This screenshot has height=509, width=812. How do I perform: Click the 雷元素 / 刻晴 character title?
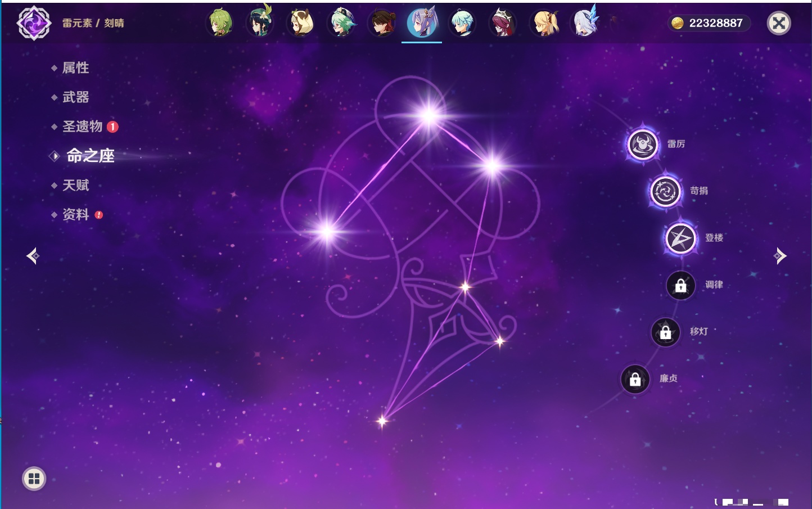tap(93, 23)
